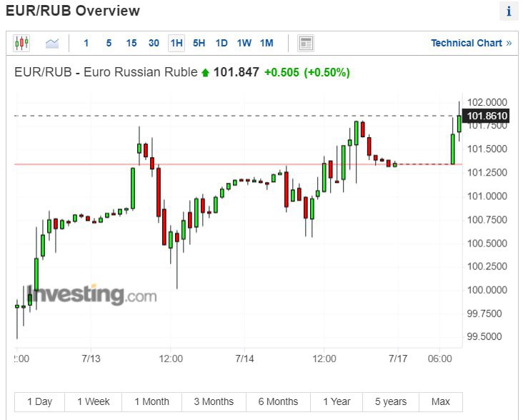Select the 1D candle interval
This screenshot has width=523, height=420.
coord(221,43)
